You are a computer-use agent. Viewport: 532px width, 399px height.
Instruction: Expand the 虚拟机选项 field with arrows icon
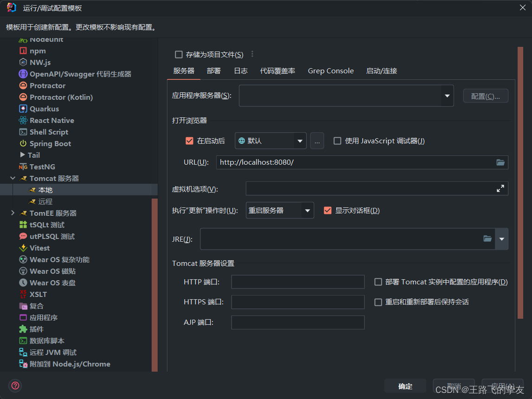(500, 188)
